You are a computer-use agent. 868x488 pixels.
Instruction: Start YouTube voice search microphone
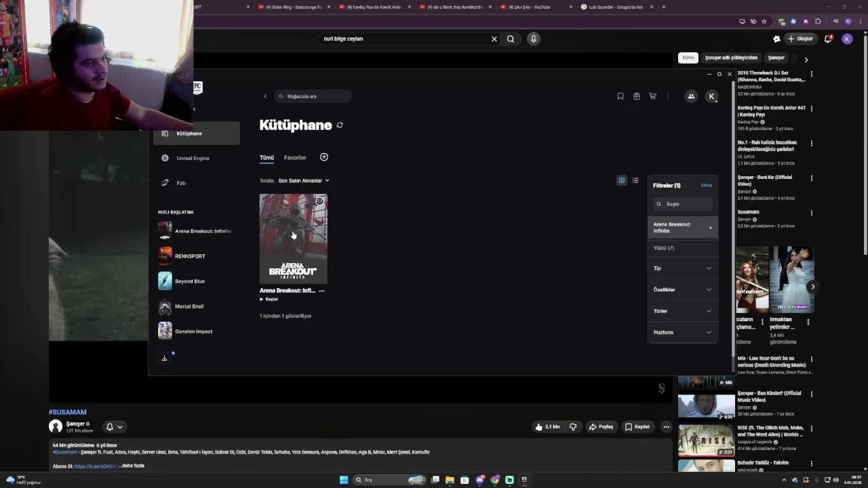pyautogui.click(x=534, y=39)
